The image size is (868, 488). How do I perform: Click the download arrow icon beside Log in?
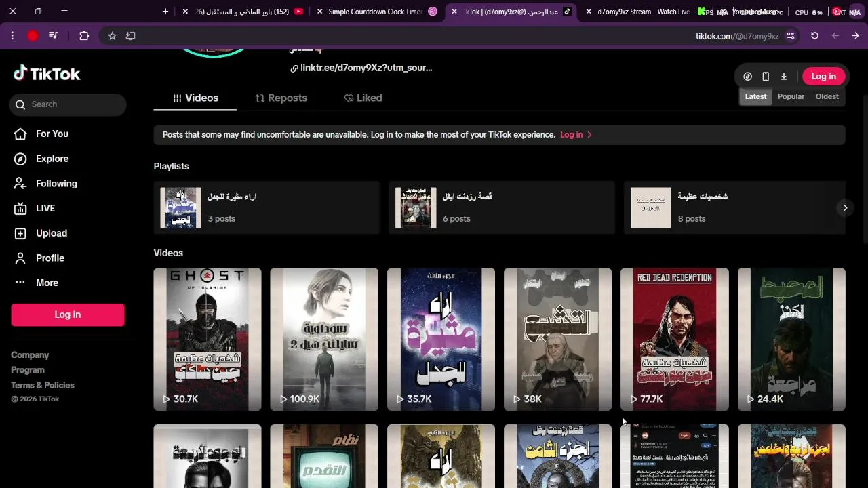tap(784, 77)
